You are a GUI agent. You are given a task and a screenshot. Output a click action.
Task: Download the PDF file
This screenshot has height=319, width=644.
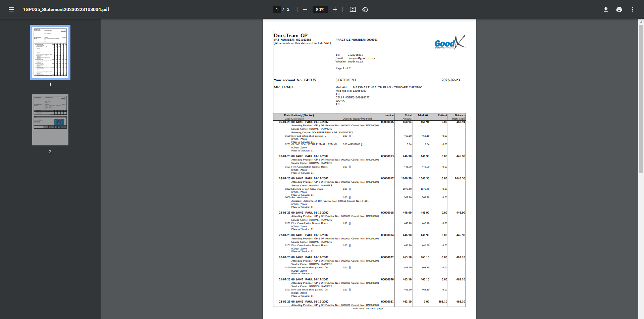tap(606, 9)
